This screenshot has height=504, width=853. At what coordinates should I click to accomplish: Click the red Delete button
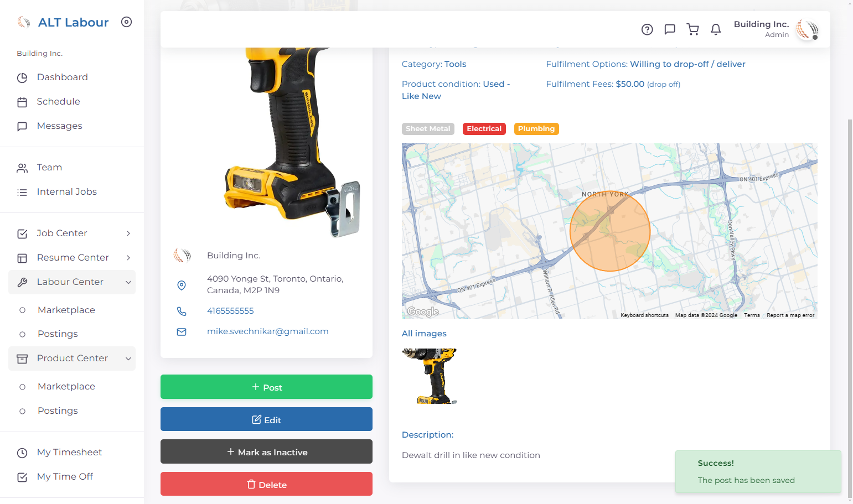266,484
